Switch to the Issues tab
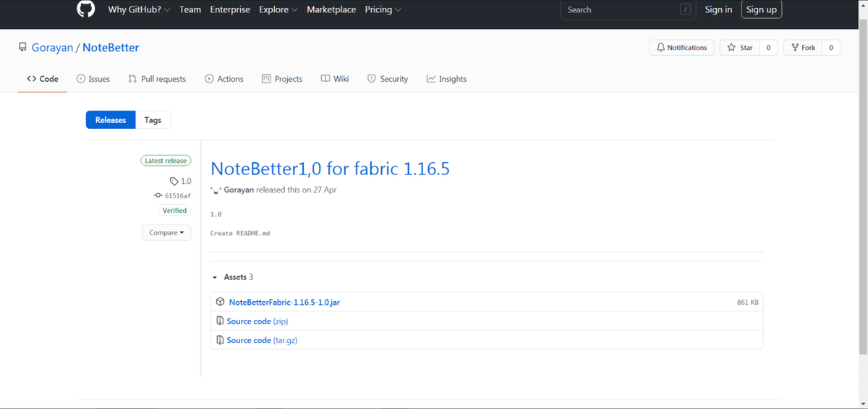Screen dimensions: 868x409 [x=93, y=79]
